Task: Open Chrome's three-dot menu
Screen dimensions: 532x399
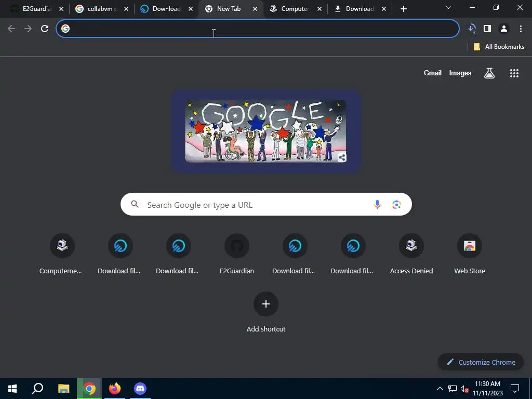Action: coord(521,29)
